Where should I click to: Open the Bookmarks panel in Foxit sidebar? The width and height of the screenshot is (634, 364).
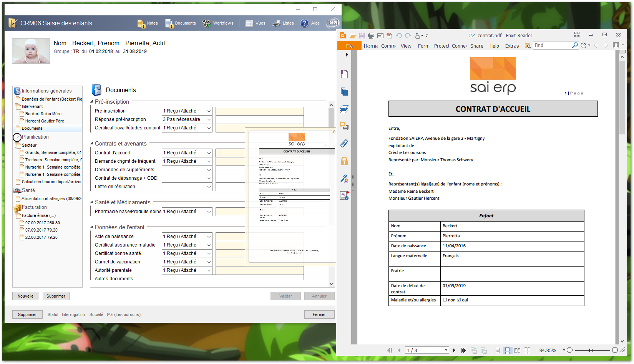344,74
